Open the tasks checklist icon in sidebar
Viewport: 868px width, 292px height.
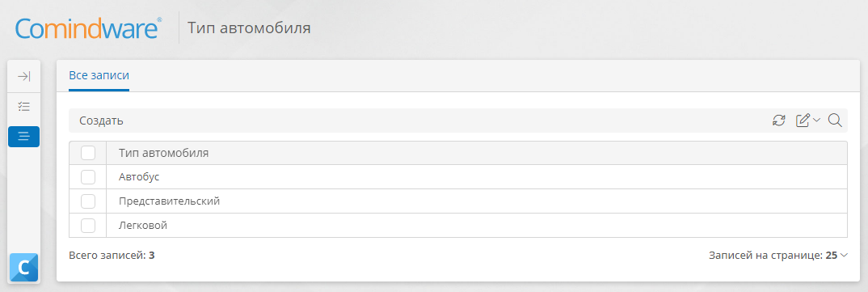23,107
